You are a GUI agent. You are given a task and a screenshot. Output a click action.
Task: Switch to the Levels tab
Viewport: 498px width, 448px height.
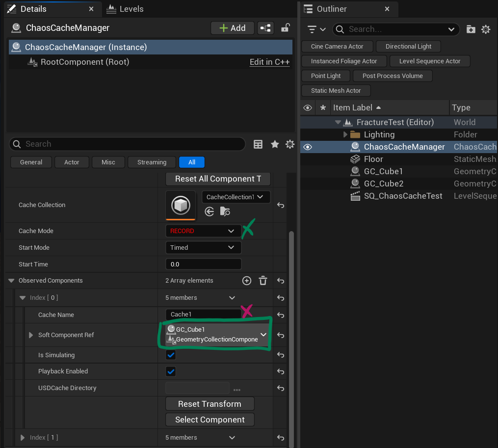pyautogui.click(x=125, y=9)
